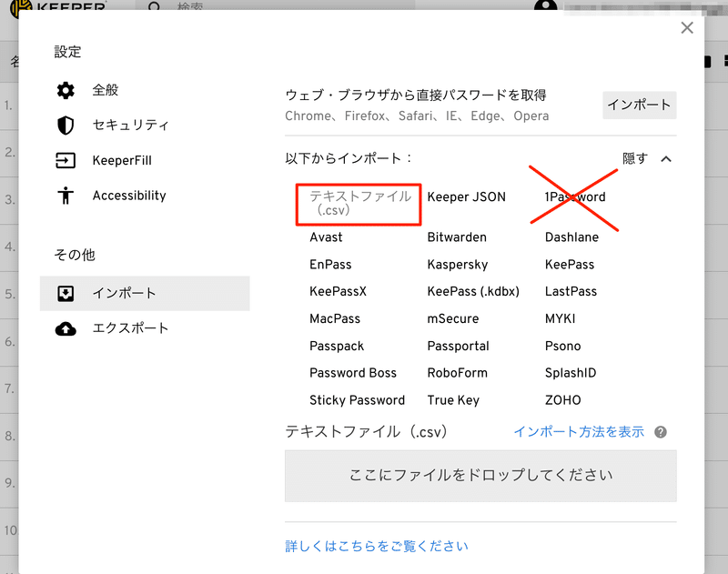Select Kaspersky import source
728x574 pixels.
click(x=458, y=265)
